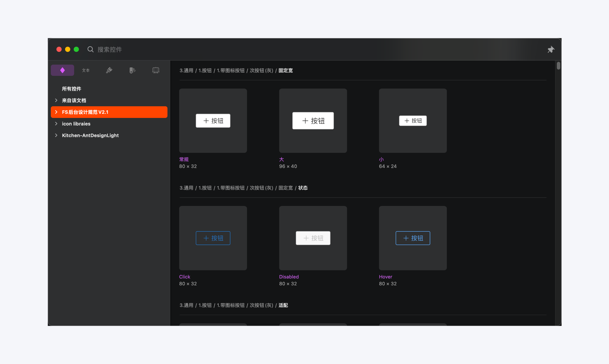
Task: Click the 状态 group heading
Action: pos(303,188)
